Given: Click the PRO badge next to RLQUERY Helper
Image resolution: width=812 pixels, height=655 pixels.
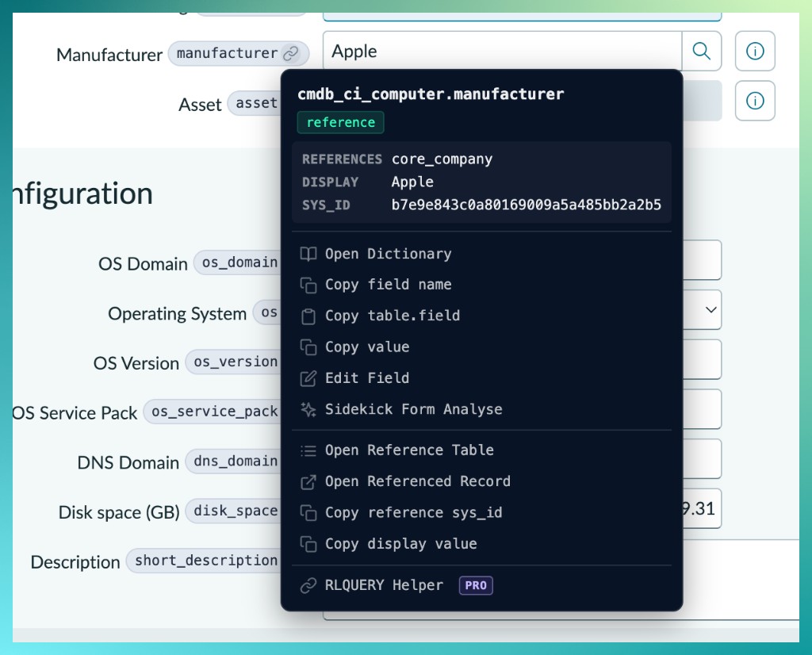Looking at the screenshot, I should 476,585.
